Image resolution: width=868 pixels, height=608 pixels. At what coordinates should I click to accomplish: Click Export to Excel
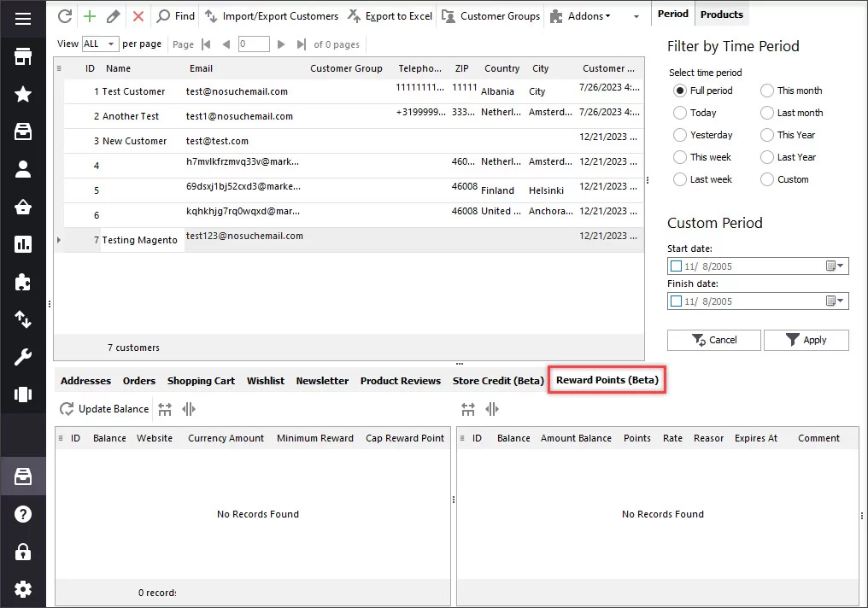tap(390, 16)
